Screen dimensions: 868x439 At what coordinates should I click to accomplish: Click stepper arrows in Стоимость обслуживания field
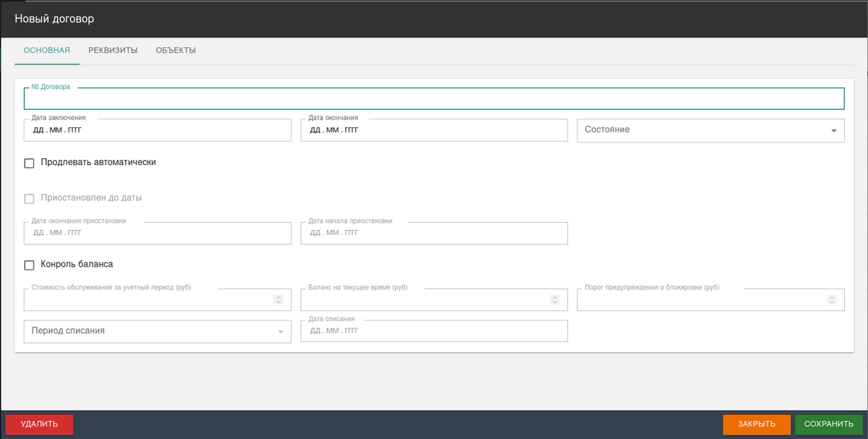click(278, 299)
